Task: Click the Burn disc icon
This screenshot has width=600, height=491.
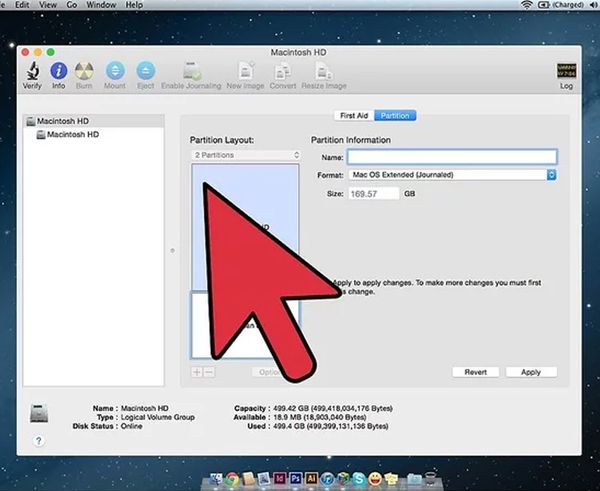Action: coord(85,72)
